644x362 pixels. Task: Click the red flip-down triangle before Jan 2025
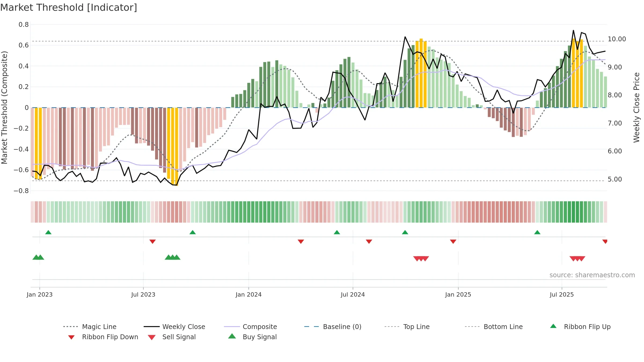click(453, 242)
